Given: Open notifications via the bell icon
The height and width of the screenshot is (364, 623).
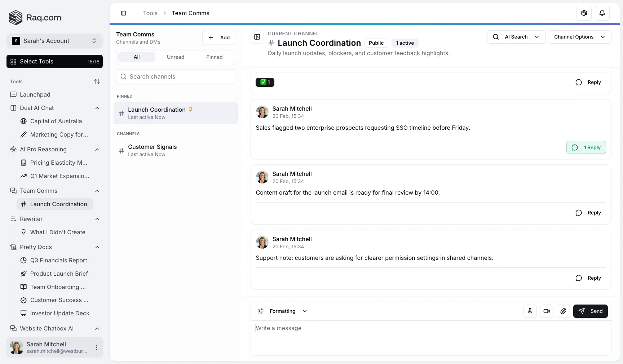Looking at the screenshot, I should (602, 13).
